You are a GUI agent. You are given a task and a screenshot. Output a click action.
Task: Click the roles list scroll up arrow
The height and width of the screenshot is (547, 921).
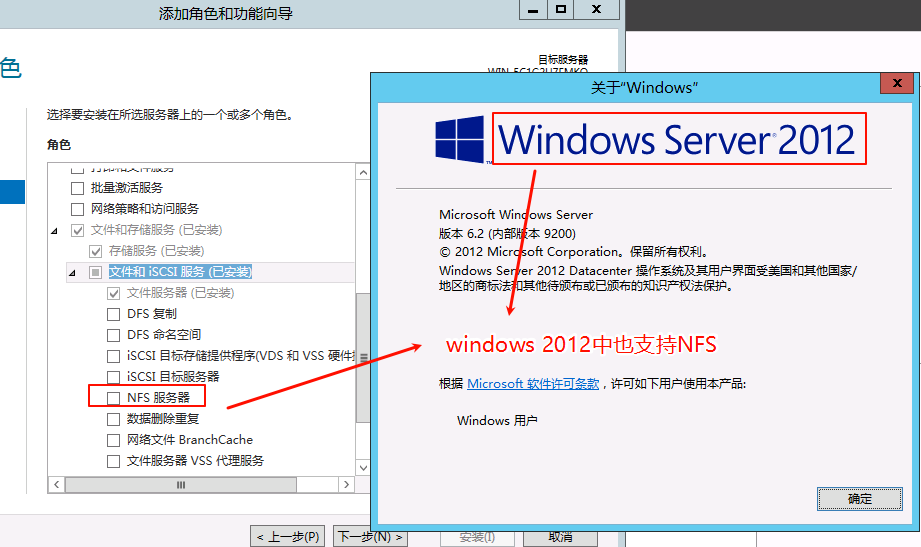point(362,172)
